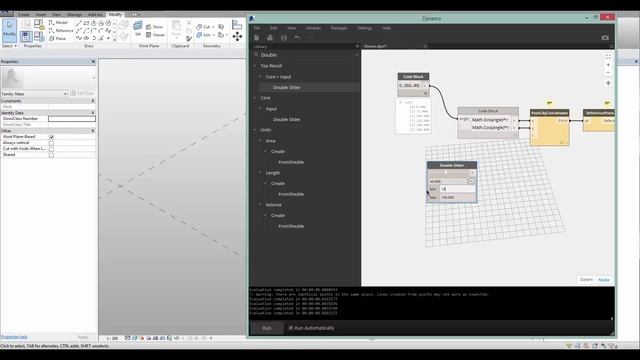Open the Properties help link
Image resolution: width=640 pixels, height=360 pixels.
coord(14,337)
